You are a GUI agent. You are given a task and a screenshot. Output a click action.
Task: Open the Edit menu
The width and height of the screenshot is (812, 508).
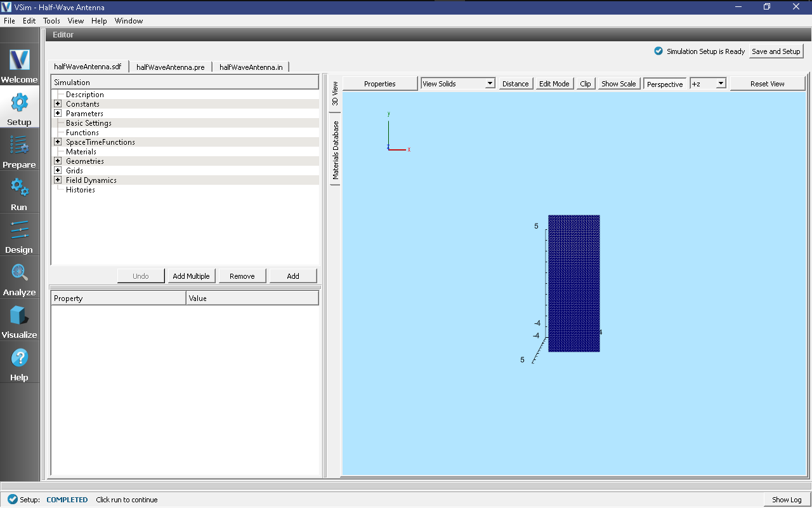click(29, 21)
